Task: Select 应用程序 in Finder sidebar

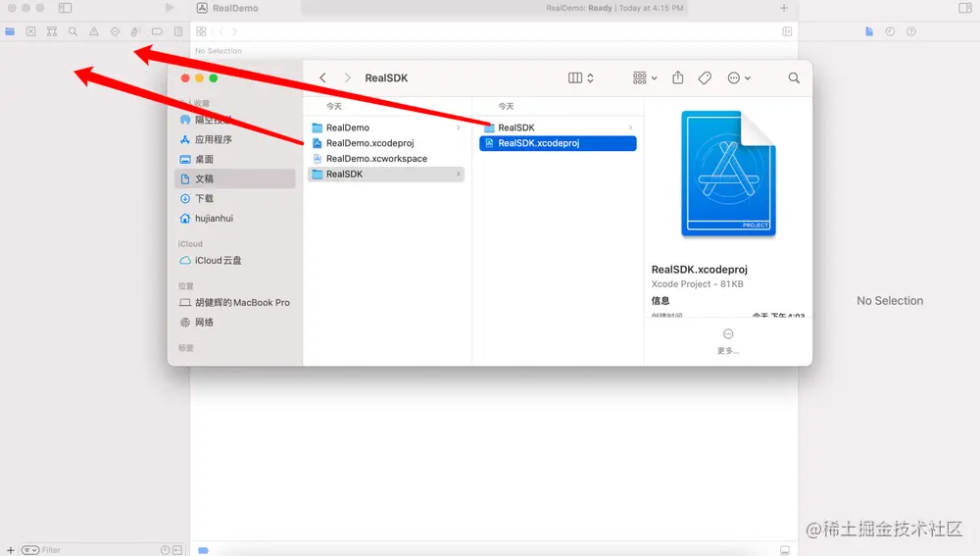Action: 236,139
